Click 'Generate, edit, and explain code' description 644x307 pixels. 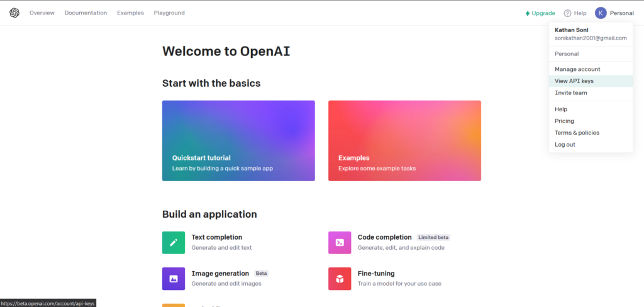pyautogui.click(x=401, y=248)
